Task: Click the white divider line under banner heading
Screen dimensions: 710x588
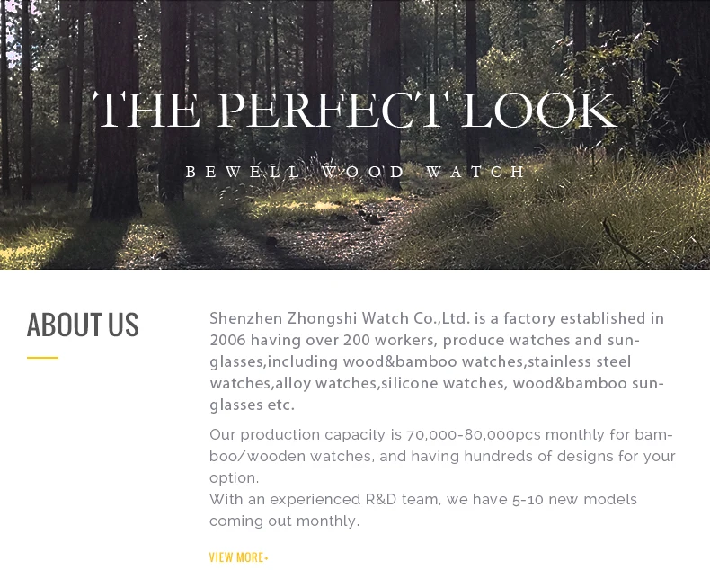Action: pos(354,147)
